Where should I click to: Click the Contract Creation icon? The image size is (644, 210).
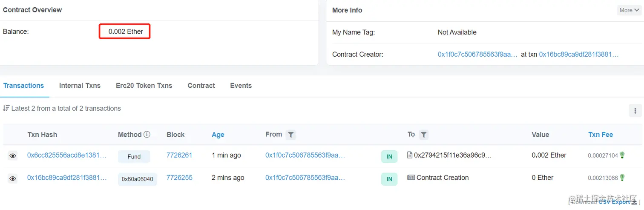tap(411, 178)
